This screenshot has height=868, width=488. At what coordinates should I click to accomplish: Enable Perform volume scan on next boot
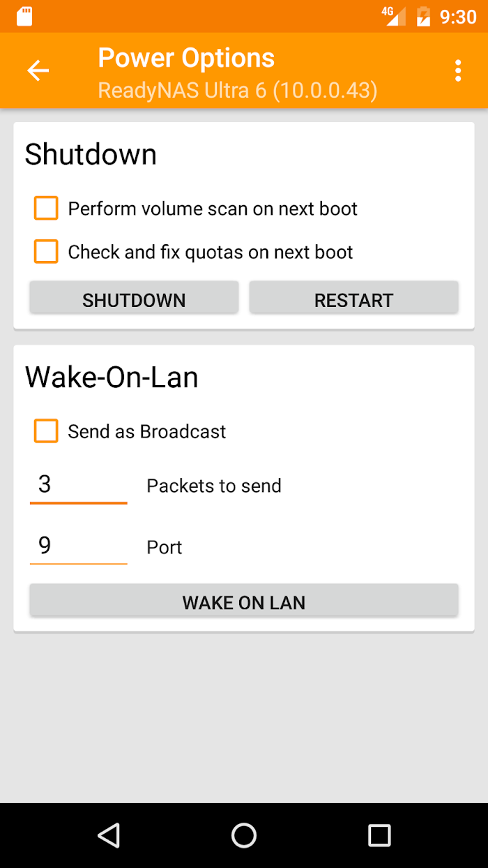[x=46, y=209]
